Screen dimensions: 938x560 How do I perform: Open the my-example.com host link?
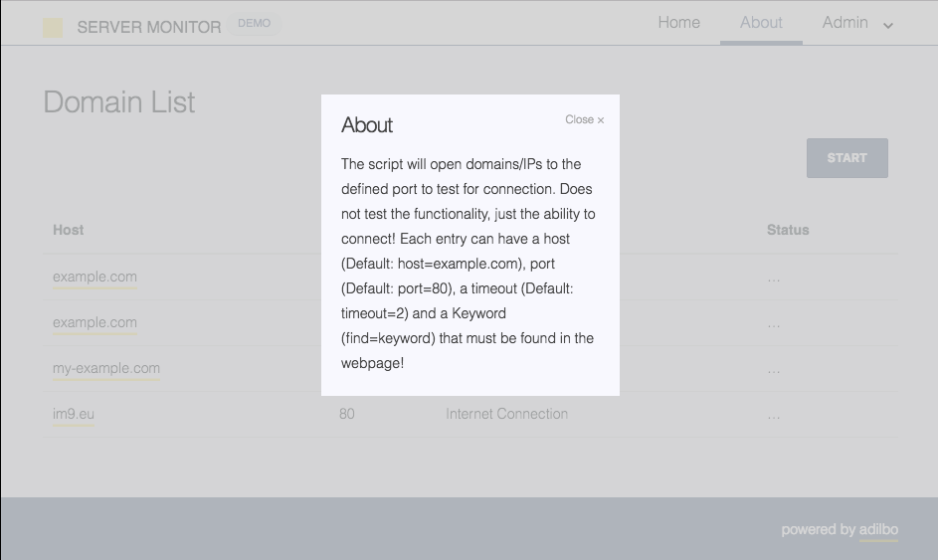pos(106,368)
